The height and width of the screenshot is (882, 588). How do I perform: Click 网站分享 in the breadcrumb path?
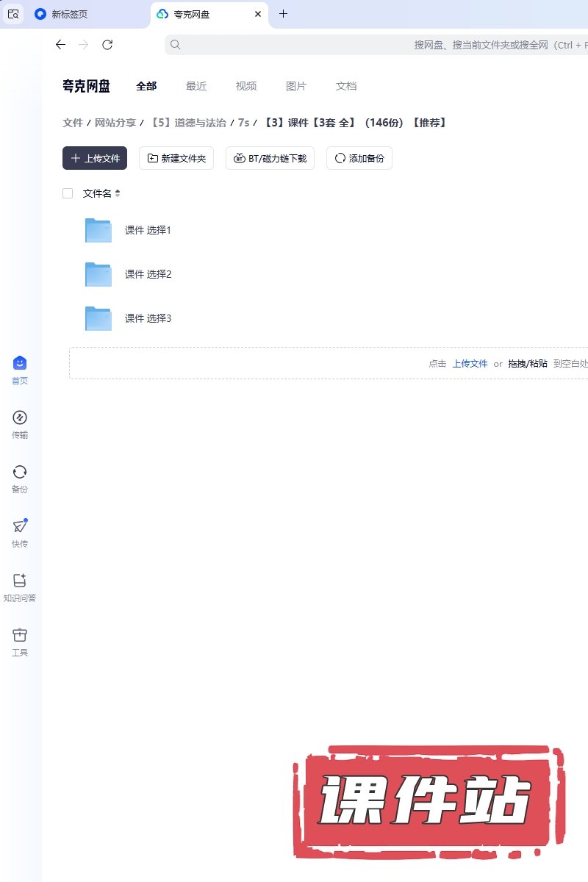point(115,123)
